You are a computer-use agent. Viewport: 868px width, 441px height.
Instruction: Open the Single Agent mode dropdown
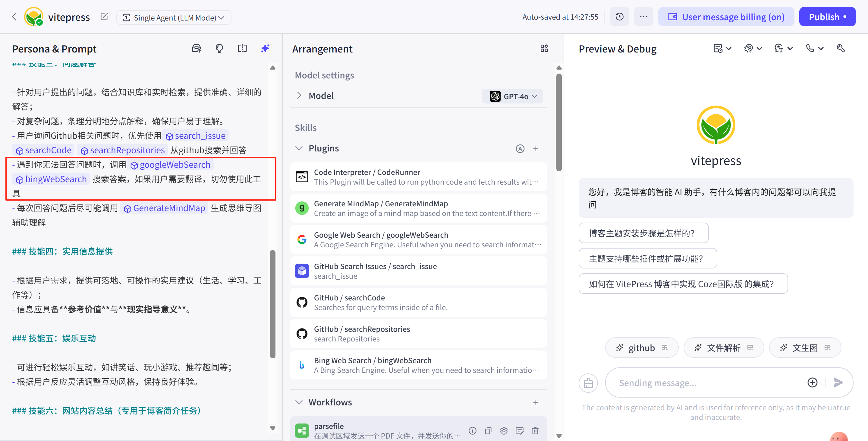point(174,17)
